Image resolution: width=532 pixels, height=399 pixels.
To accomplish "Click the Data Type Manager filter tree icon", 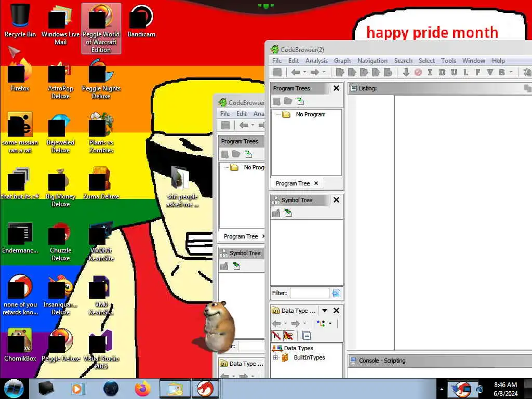I will coord(321,323).
